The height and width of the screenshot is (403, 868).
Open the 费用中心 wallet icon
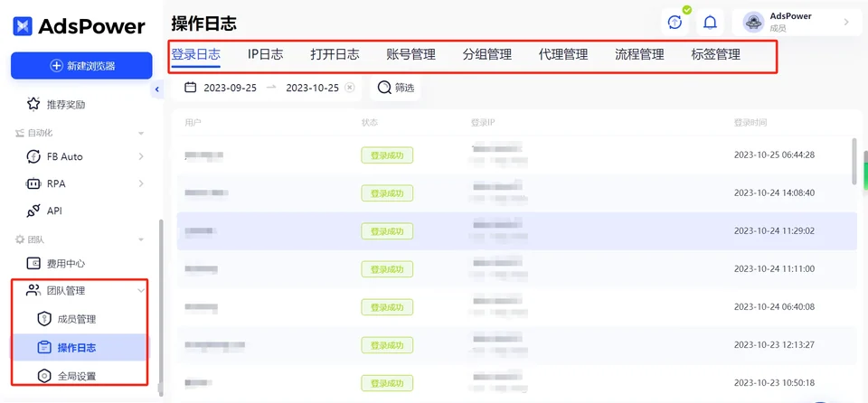(x=33, y=264)
